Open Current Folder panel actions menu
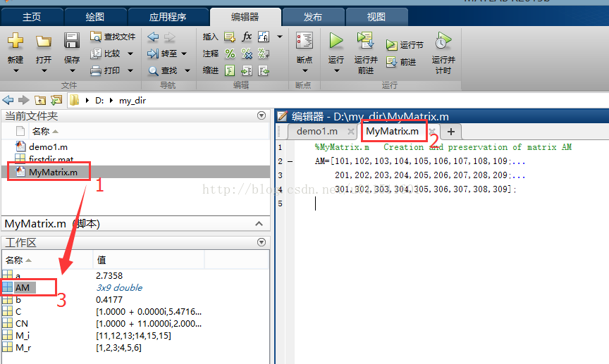This screenshot has width=609, height=364. point(262,115)
